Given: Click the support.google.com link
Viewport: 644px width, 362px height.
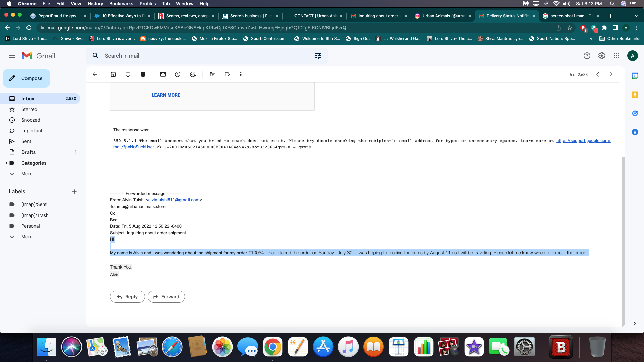Looking at the screenshot, I should tap(583, 140).
